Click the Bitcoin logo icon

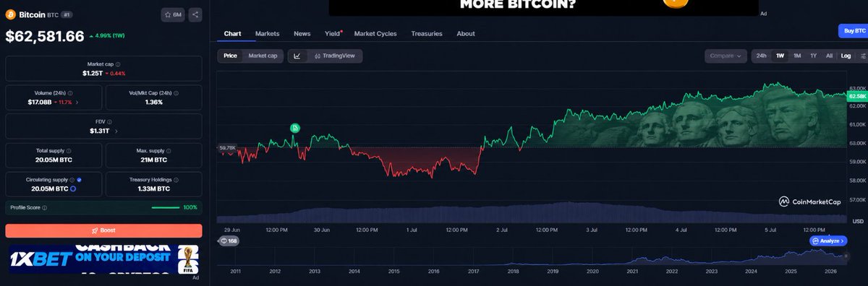point(11,14)
